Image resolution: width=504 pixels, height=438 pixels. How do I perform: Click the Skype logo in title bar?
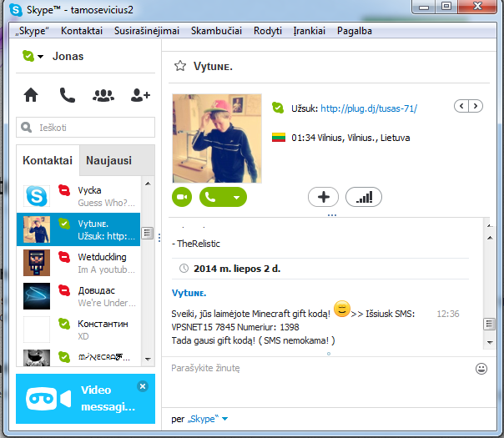pyautogui.click(x=16, y=10)
